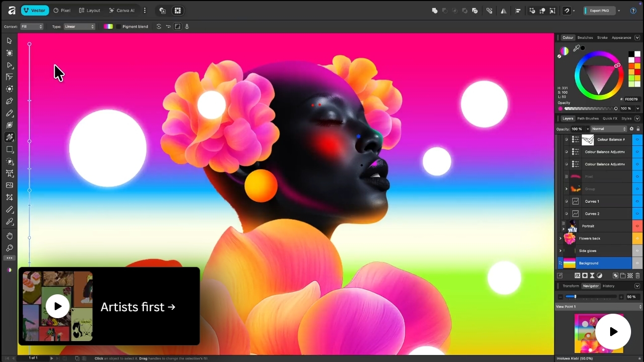This screenshot has height=362, width=644.
Task: Click the navigator zoom slider
Action: [x=592, y=297]
